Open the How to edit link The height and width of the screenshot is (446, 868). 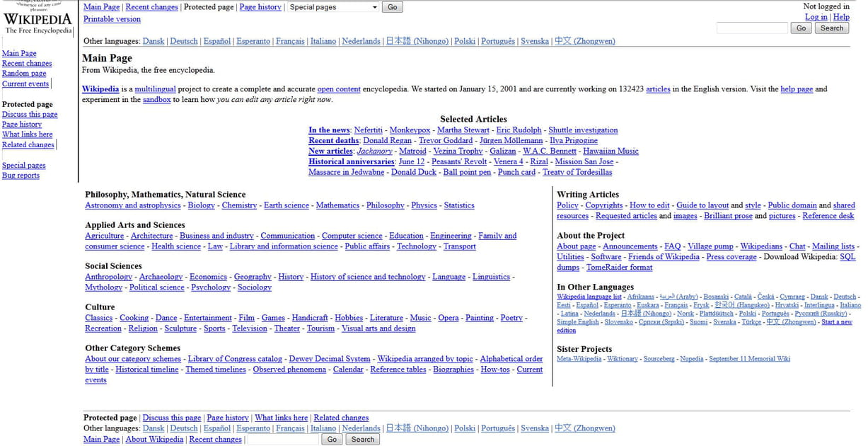tap(649, 205)
